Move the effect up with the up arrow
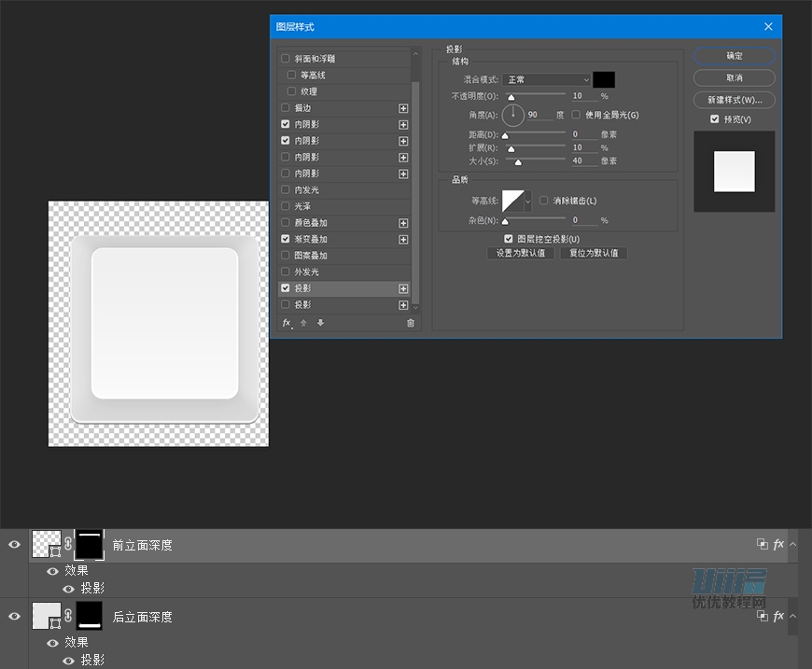 pyautogui.click(x=305, y=323)
